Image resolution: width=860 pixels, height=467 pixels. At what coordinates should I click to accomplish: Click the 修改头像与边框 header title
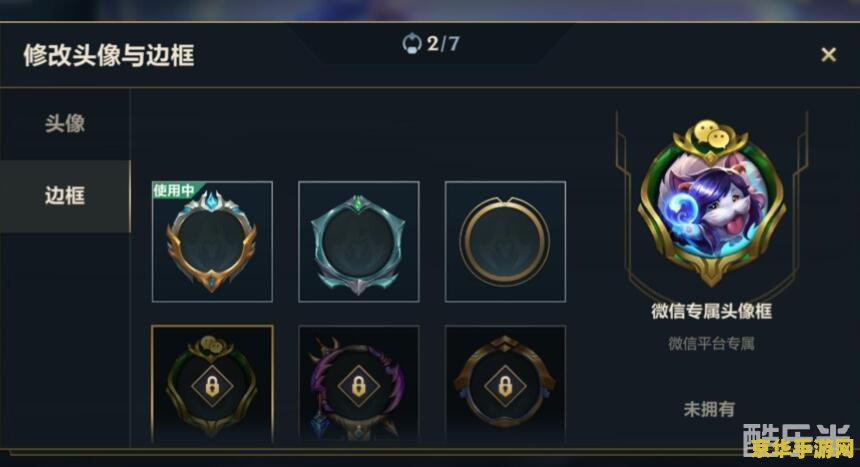(109, 55)
